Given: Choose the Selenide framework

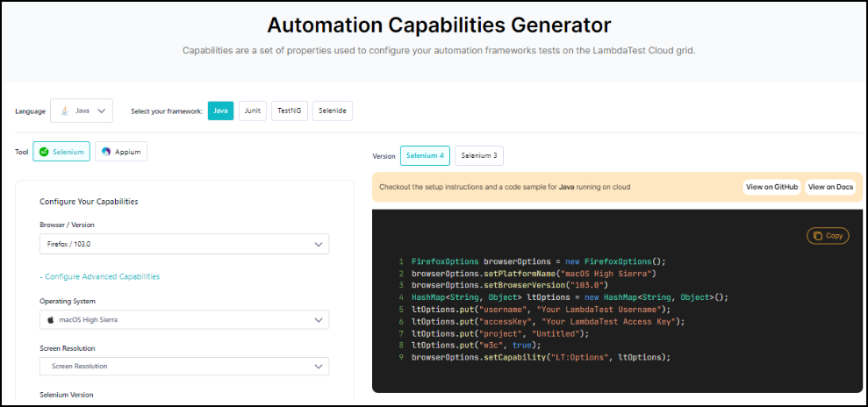Looking at the screenshot, I should (x=332, y=111).
